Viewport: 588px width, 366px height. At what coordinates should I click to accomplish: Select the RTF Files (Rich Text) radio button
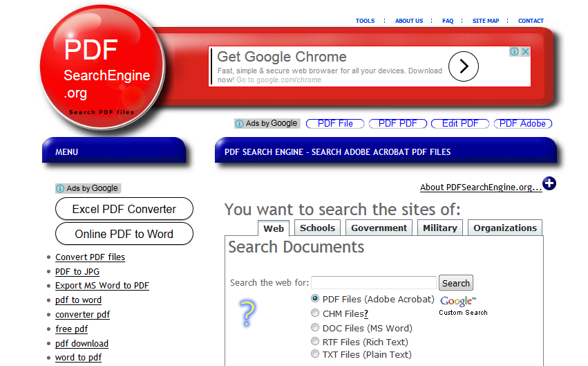pos(315,342)
